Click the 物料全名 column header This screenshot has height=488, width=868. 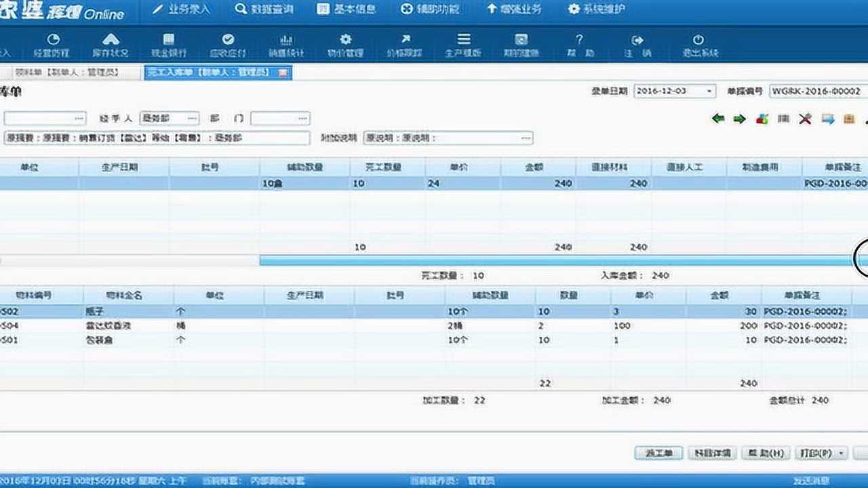pyautogui.click(x=129, y=296)
